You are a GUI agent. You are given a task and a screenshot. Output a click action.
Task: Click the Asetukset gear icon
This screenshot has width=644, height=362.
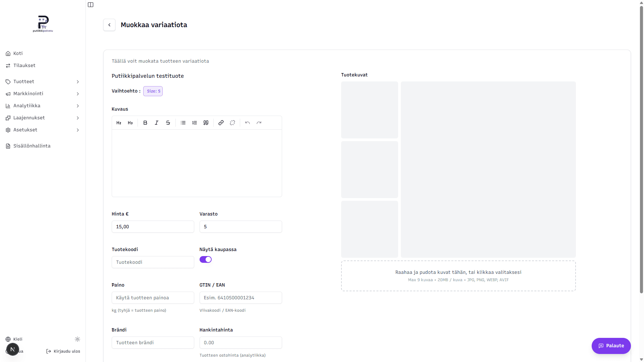[8, 130]
